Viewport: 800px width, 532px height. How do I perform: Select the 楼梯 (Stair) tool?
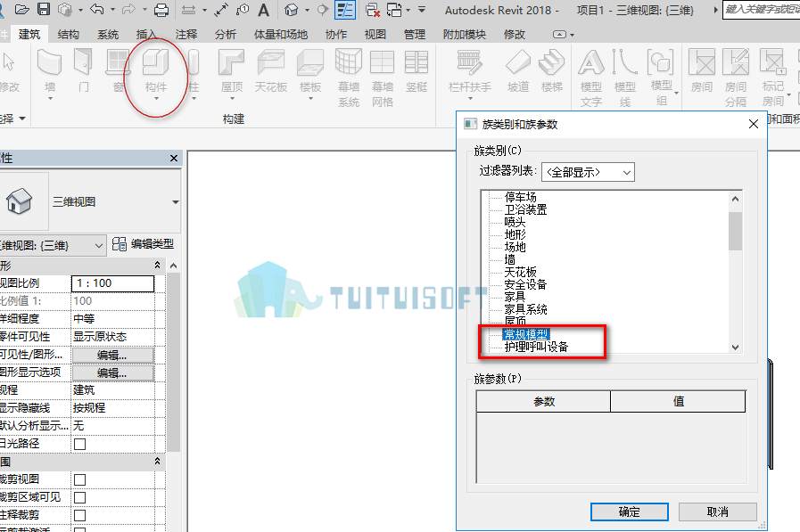552,70
